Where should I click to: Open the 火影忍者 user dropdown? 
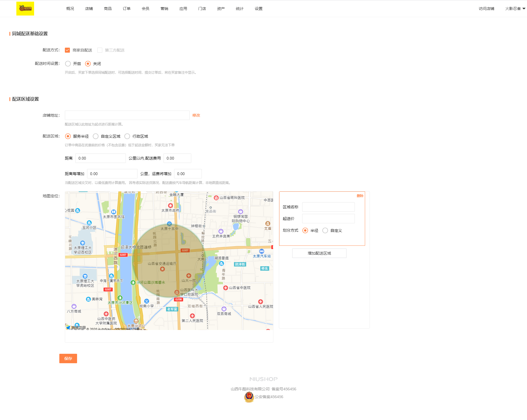515,9
